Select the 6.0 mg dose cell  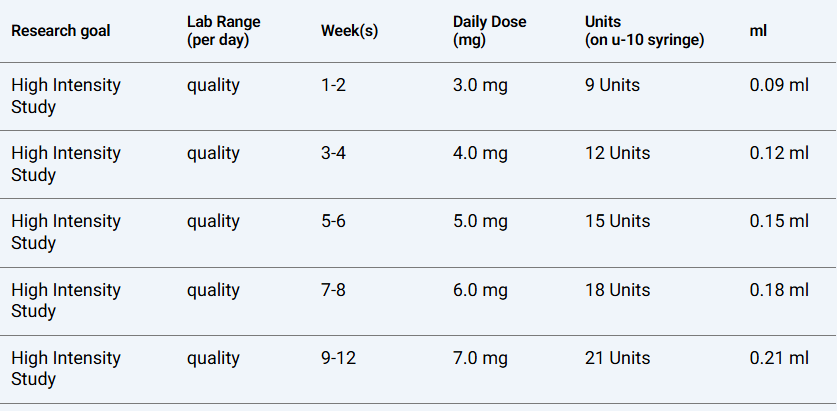(480, 290)
